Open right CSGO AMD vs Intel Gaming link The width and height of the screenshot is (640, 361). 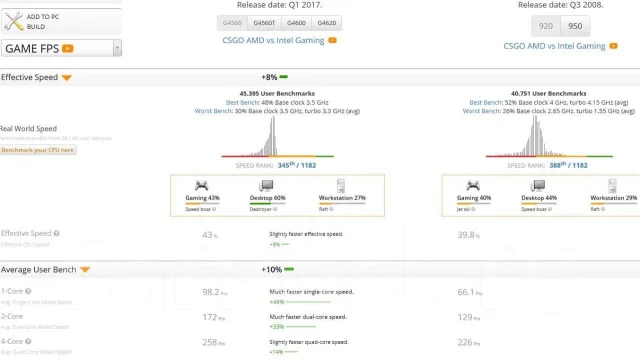click(x=554, y=46)
